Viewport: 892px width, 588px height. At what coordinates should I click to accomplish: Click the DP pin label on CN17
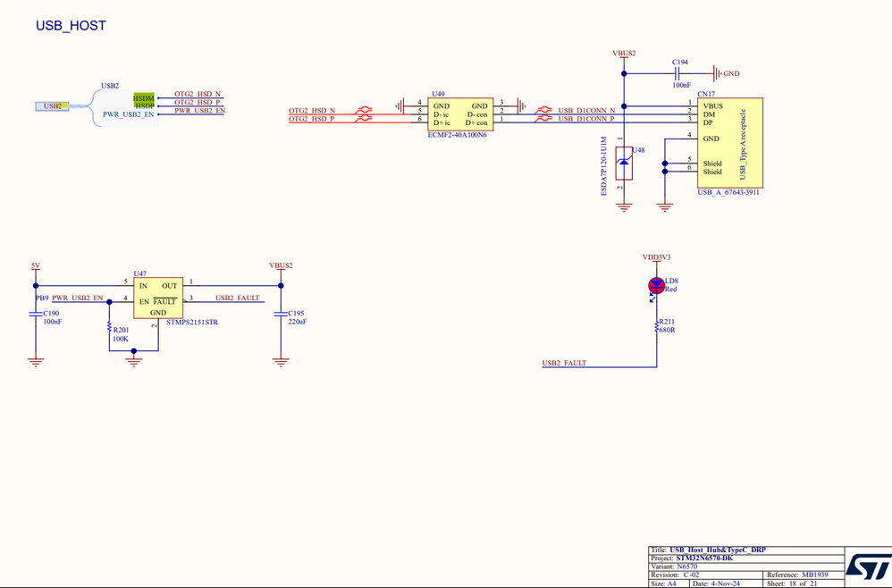click(708, 122)
